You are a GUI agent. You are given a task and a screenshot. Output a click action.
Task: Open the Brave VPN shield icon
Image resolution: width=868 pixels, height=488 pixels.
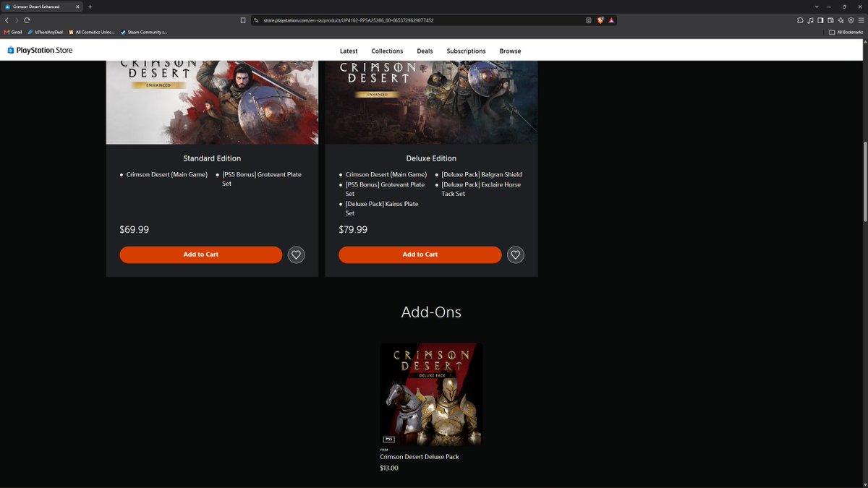pyautogui.click(x=851, y=20)
